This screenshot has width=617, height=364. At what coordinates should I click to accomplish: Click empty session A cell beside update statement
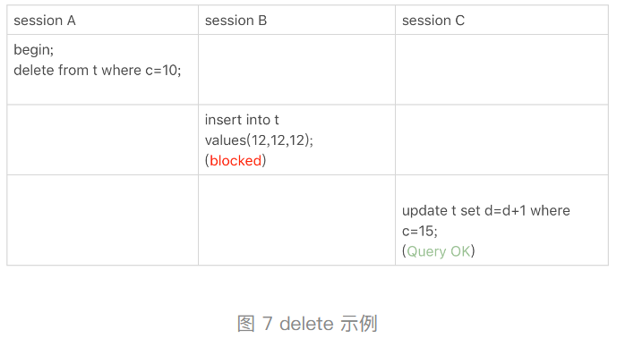click(103, 220)
